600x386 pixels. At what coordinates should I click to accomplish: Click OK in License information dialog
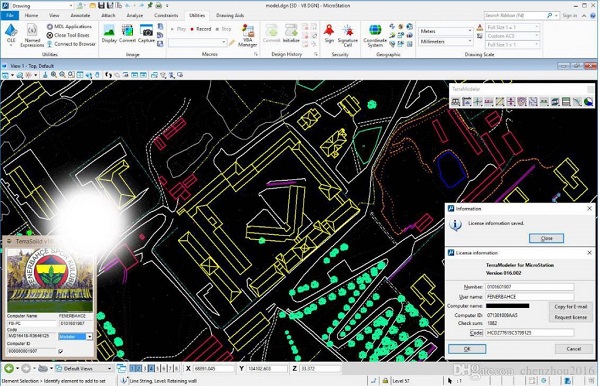(x=467, y=349)
